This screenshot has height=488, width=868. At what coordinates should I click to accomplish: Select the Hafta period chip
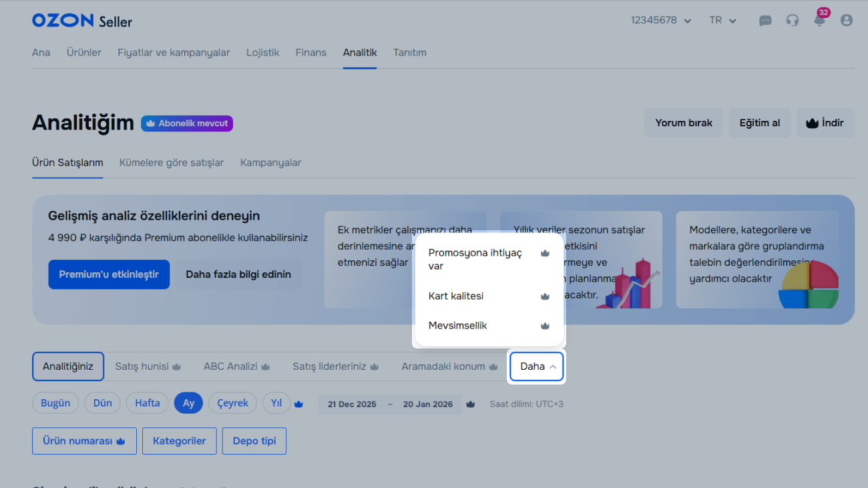[148, 403]
